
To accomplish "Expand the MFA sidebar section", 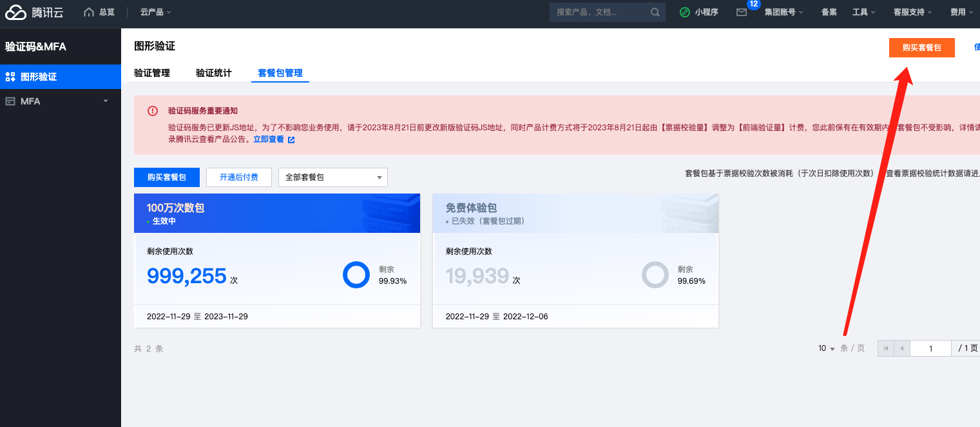I will (x=106, y=101).
